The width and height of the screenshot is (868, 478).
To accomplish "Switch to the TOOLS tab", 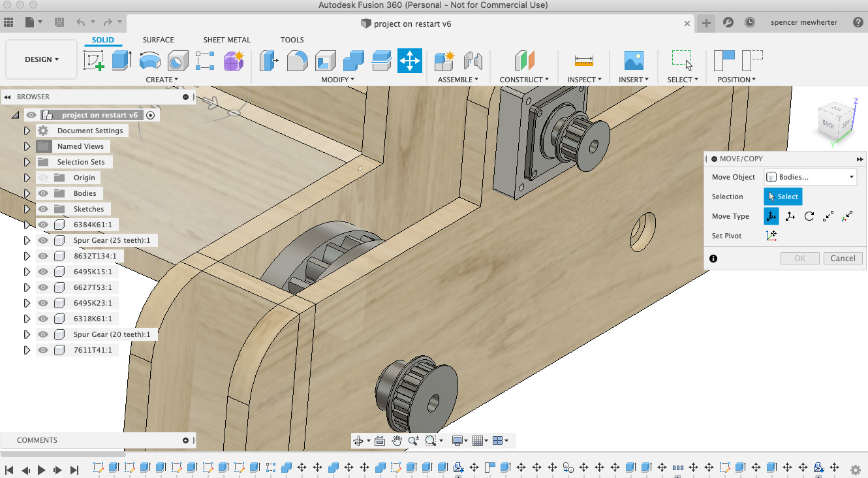I will (292, 40).
